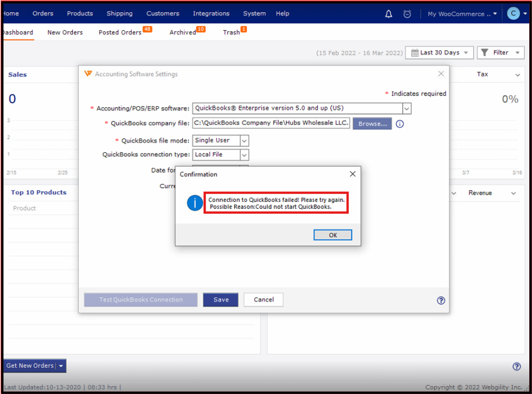The width and height of the screenshot is (532, 394).
Task: Click OK in the Confirmation dialog
Action: (x=332, y=235)
